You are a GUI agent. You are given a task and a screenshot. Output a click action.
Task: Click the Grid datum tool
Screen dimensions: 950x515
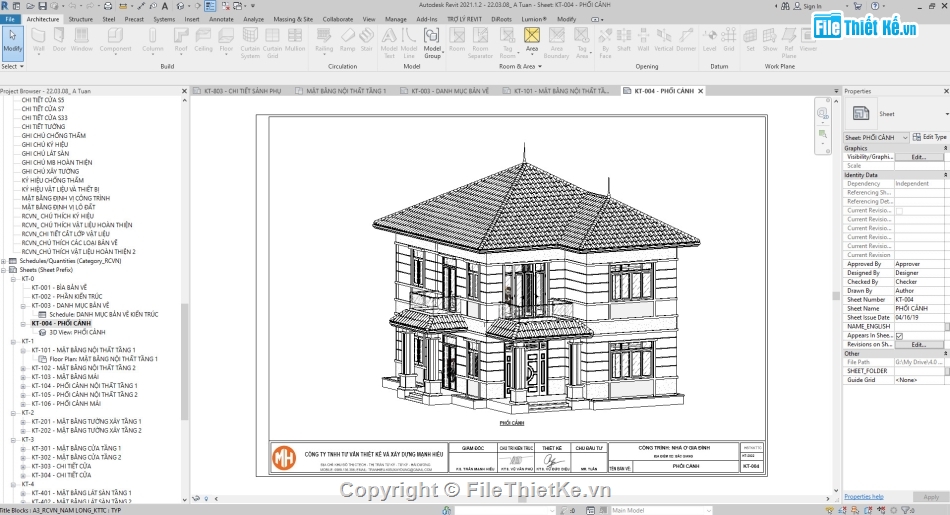[729, 41]
